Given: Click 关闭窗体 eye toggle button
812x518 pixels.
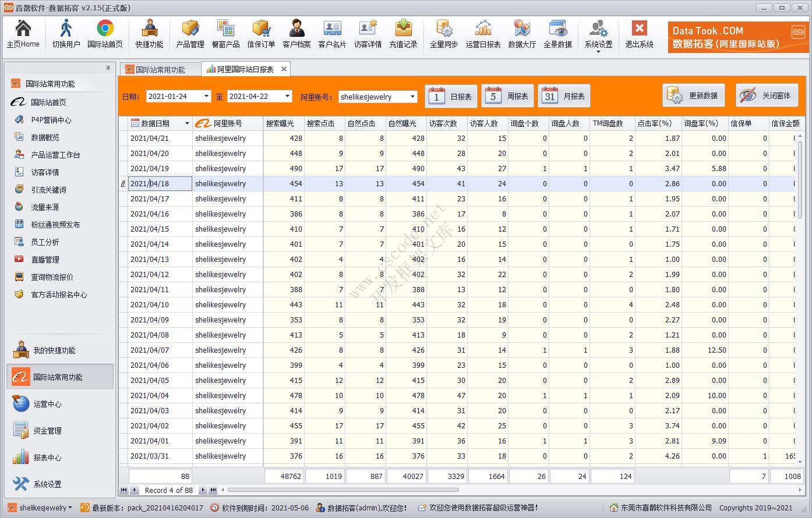Looking at the screenshot, I should [767, 96].
